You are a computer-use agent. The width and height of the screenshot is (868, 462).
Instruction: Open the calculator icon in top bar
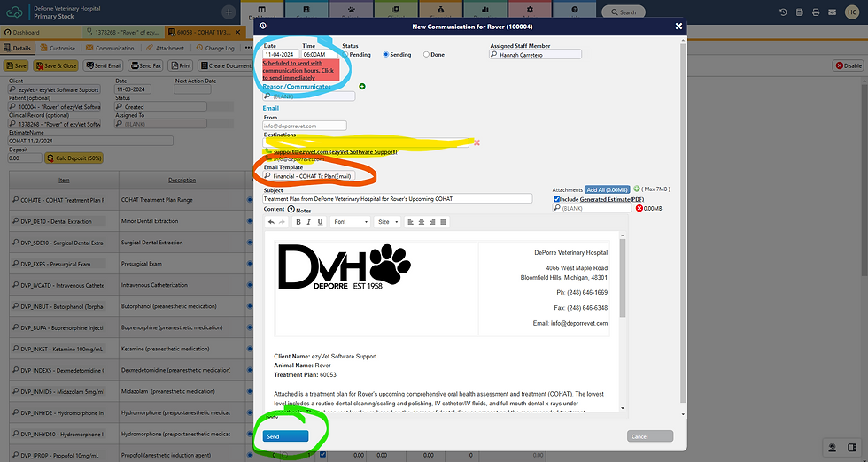tap(799, 12)
